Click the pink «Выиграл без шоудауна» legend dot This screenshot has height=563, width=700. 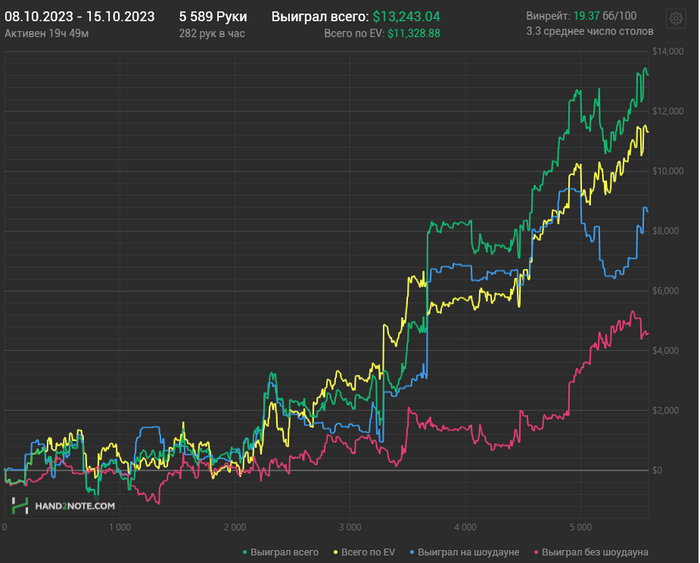point(536,553)
